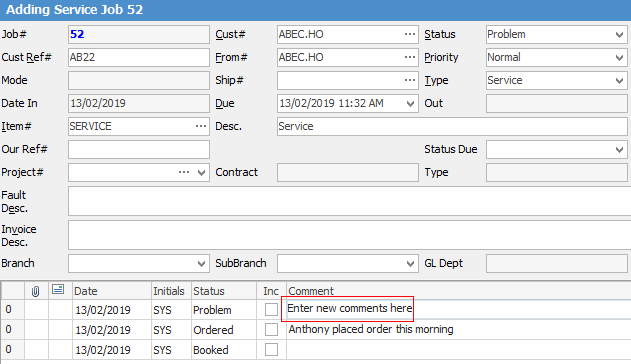Click the Comment column header
Screen dimensions: 631x364
pos(458,291)
